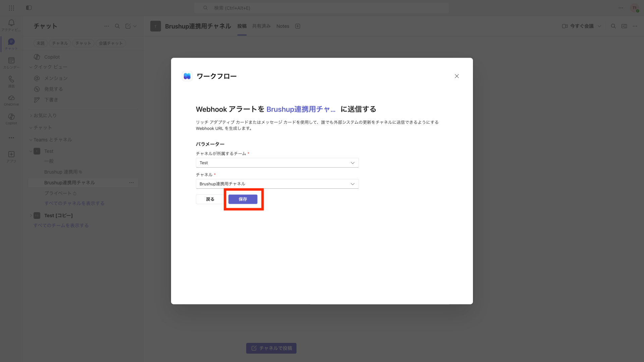Screen dimensions: 644x362
Task: Open OneDrive in the left rail
Action: click(x=11, y=100)
